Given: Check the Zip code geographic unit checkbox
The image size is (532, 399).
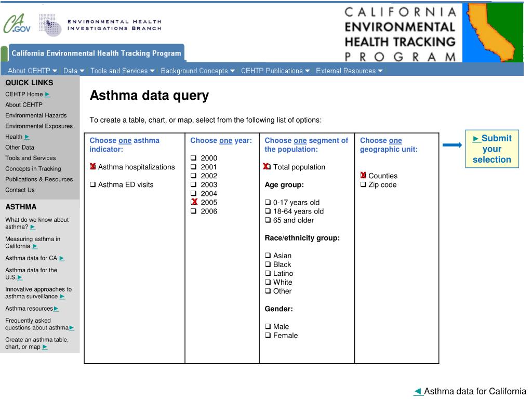Looking at the screenshot, I should tap(363, 184).
